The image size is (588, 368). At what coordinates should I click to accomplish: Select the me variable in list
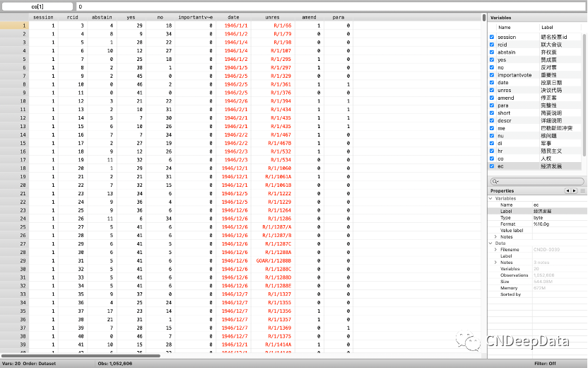pos(535,128)
